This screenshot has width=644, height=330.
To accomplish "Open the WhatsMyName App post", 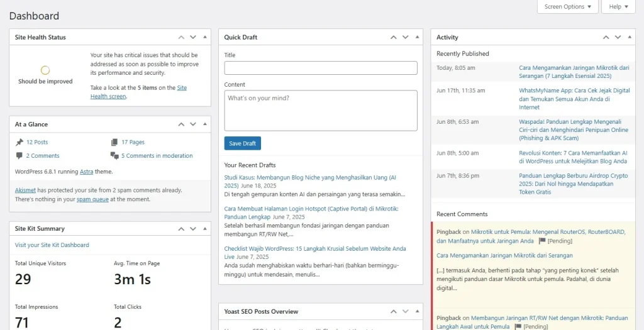I will [x=574, y=99].
